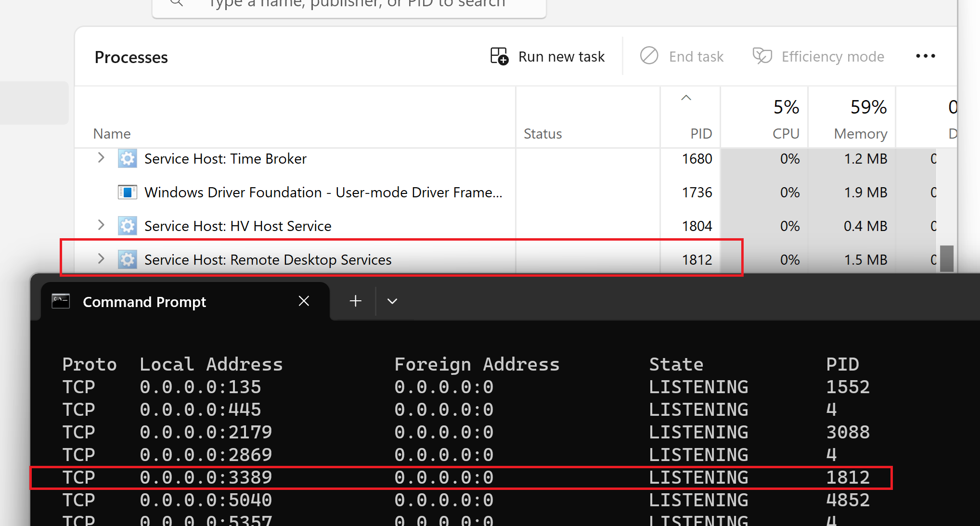Click the Service Host: Time Broker gear icon
980x526 pixels.
[x=128, y=159]
